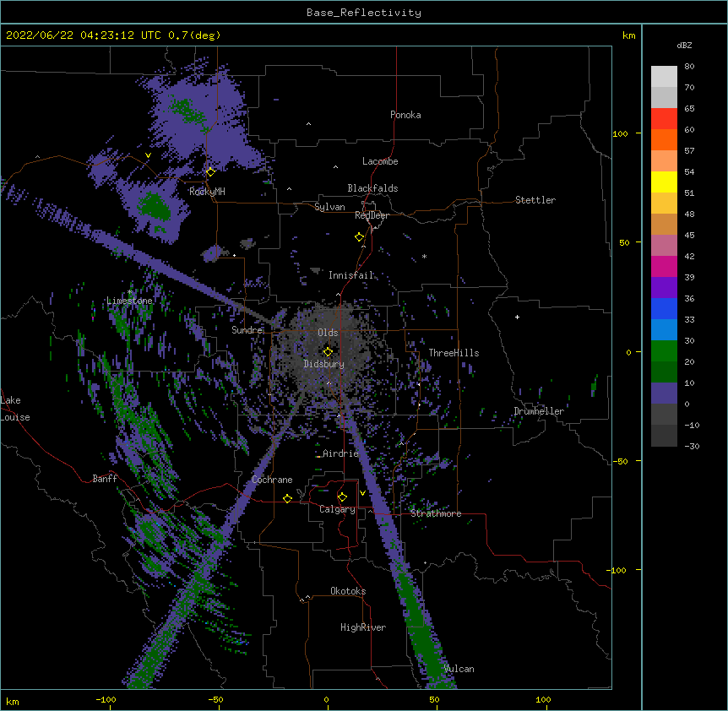Select the Okotoks label
Image resolution: width=728 pixels, height=711 pixels.
coord(348,591)
